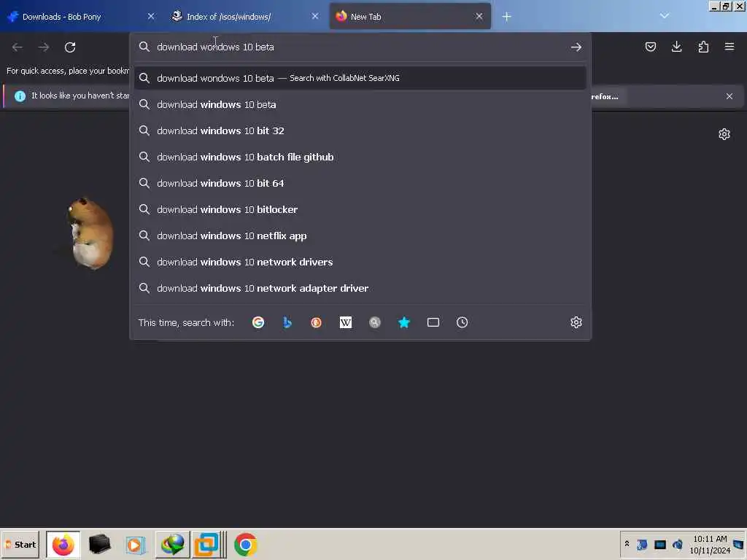747x560 pixels.
Task: Search with Bing one-off icon
Action: 287,322
